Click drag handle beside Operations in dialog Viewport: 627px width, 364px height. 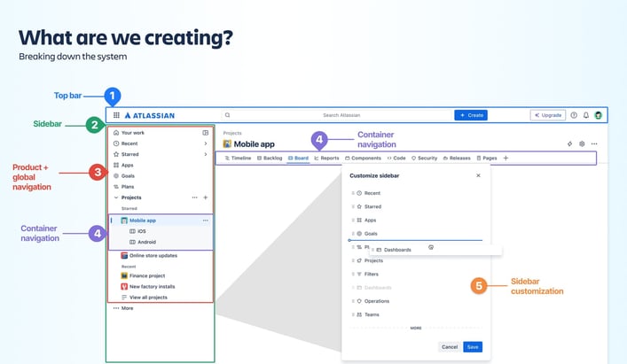click(353, 301)
